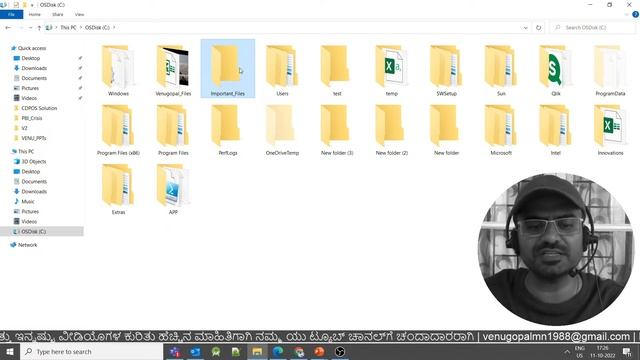Open the Program Files folder
Viewport: 640px width, 360px height.
[173, 129]
